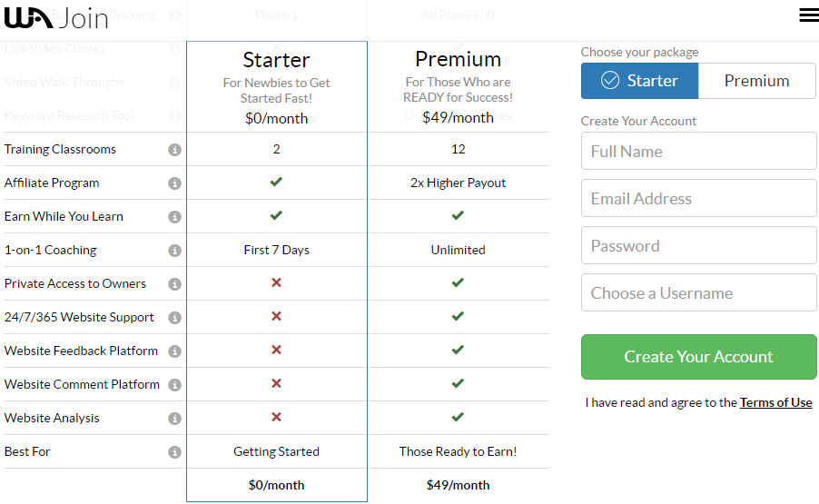Screen dimensions: 819x504
Task: Open the Terms of Use link
Action: pyautogui.click(x=775, y=402)
